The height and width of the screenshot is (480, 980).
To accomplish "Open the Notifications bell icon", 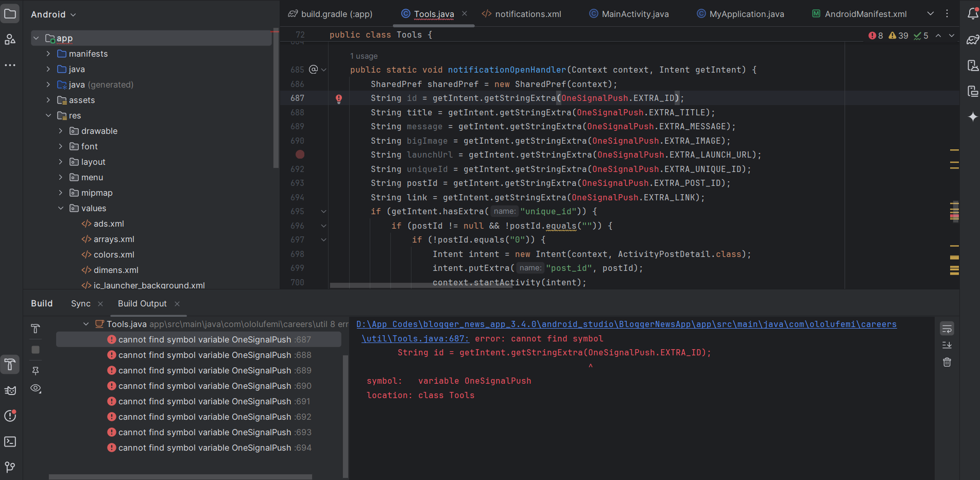I will pyautogui.click(x=972, y=14).
